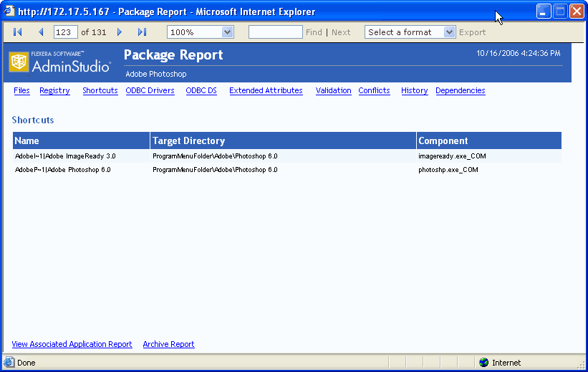The height and width of the screenshot is (372, 588).
Task: Click the Internet zone globe icon
Action: point(483,363)
